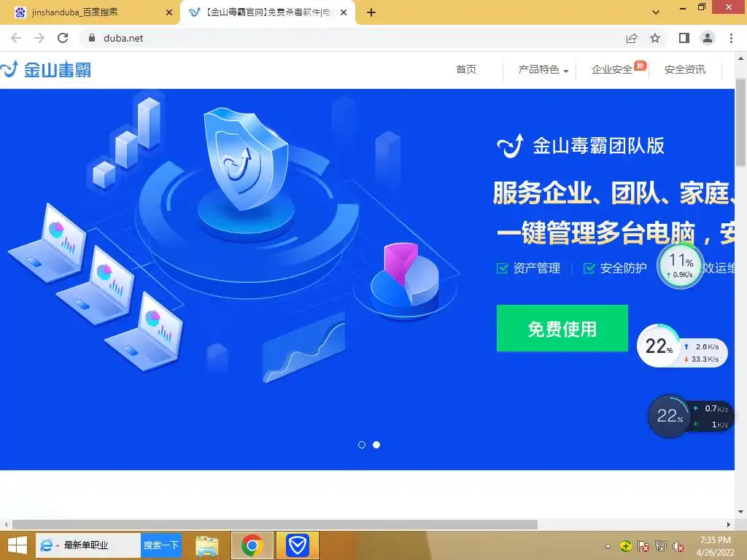Image resolution: width=747 pixels, height=560 pixels.
Task: Open the Action Center flag tray icon
Action: coord(643,546)
